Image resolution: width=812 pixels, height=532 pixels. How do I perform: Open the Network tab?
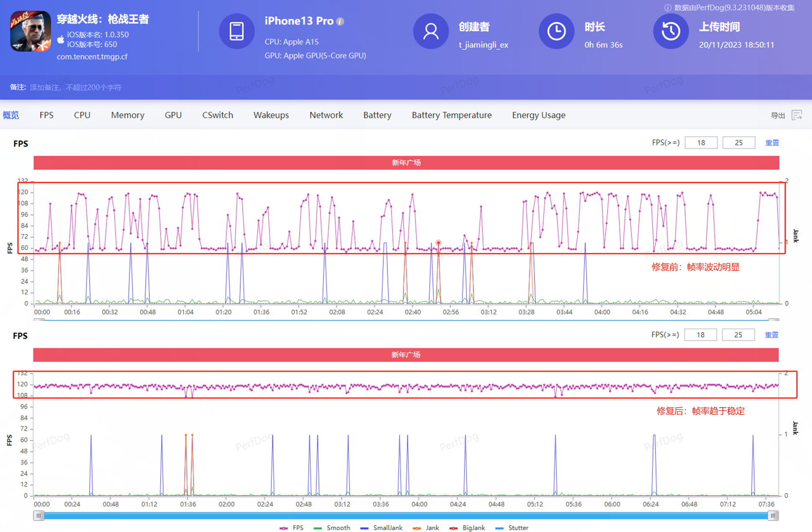(x=326, y=115)
